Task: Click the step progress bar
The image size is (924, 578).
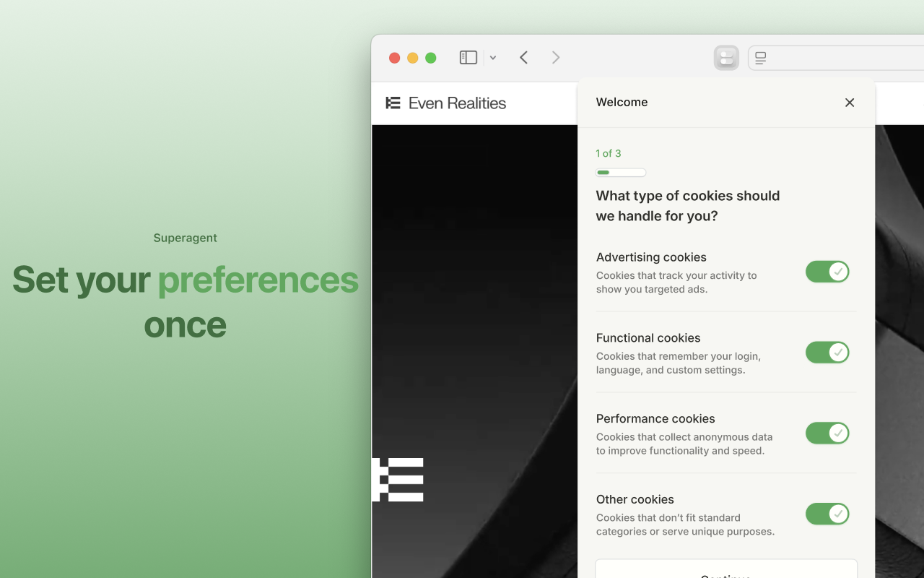Action: pos(621,173)
